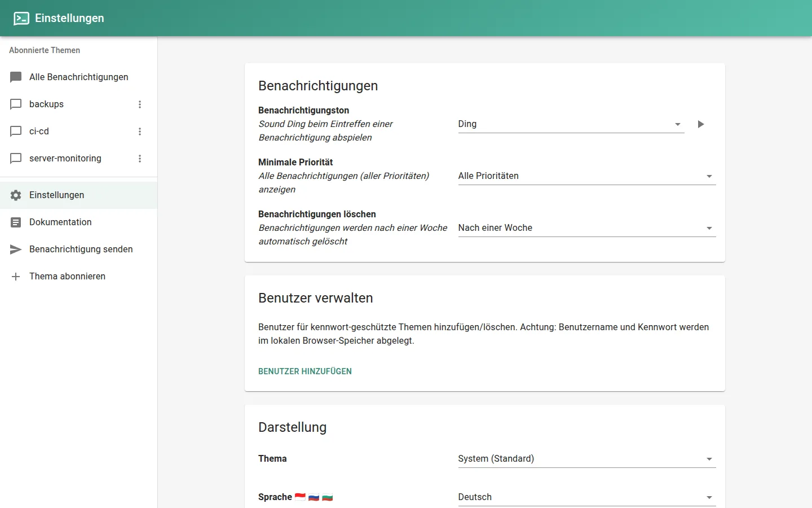812x508 pixels.
Task: Open the backups three-dot menu
Action: pyautogui.click(x=140, y=104)
